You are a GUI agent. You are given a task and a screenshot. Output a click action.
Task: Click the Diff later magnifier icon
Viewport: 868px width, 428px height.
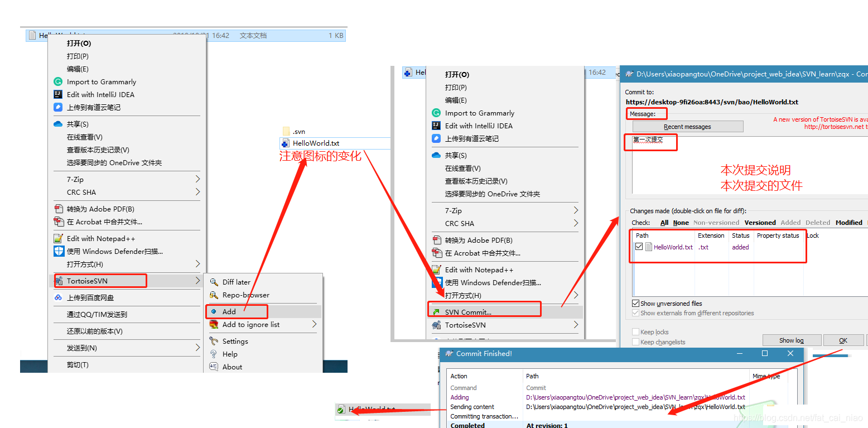click(214, 282)
